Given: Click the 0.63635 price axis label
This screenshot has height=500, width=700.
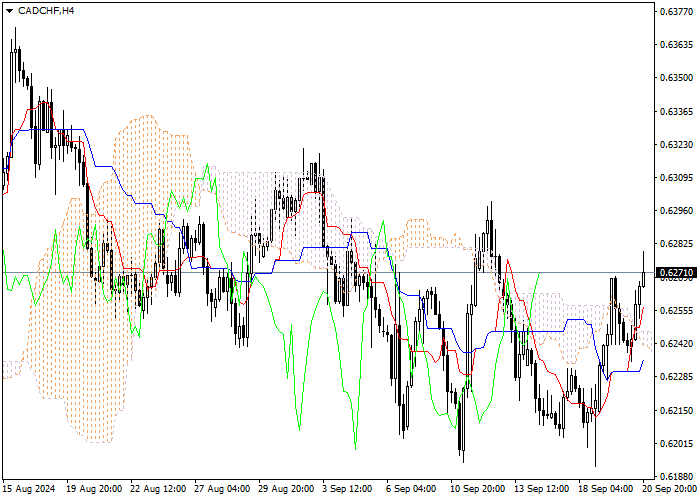Looking at the screenshot, I should (676, 45).
